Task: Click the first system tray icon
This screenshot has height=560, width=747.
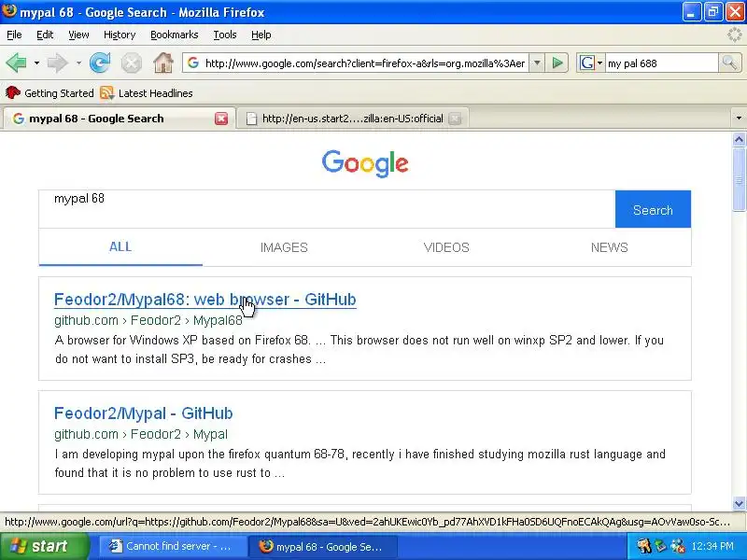Action: point(644,546)
